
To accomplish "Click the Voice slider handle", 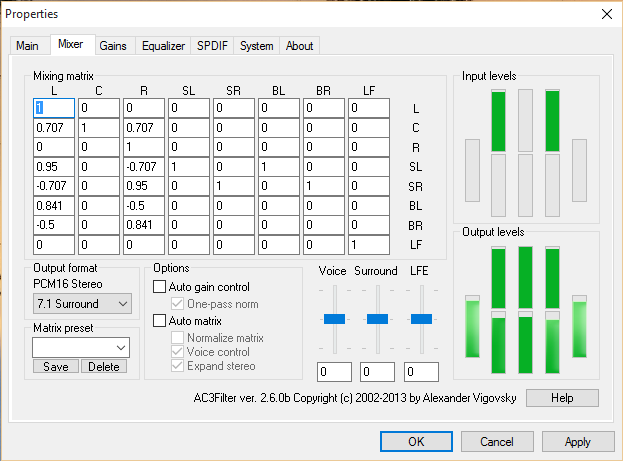I will pos(334,318).
